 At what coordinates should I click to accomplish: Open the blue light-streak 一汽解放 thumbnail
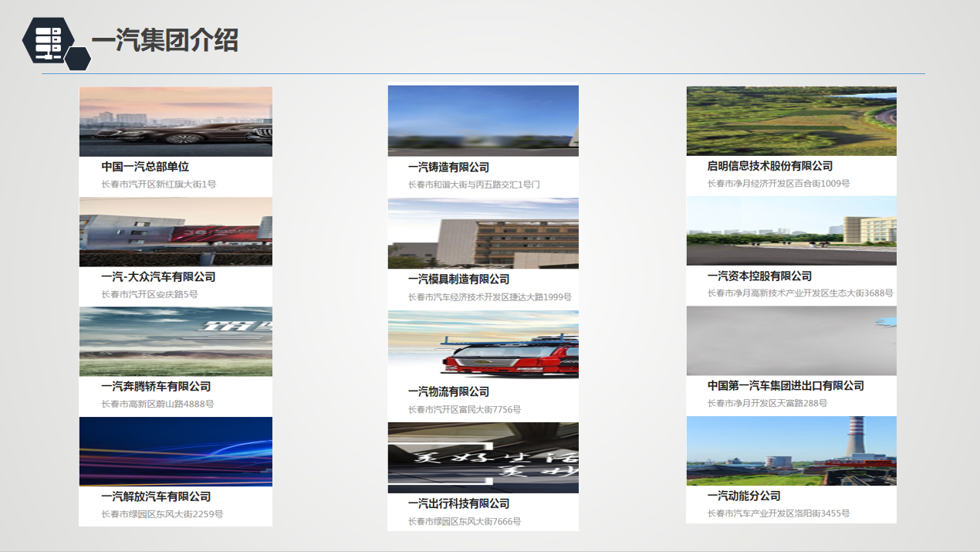click(x=175, y=452)
